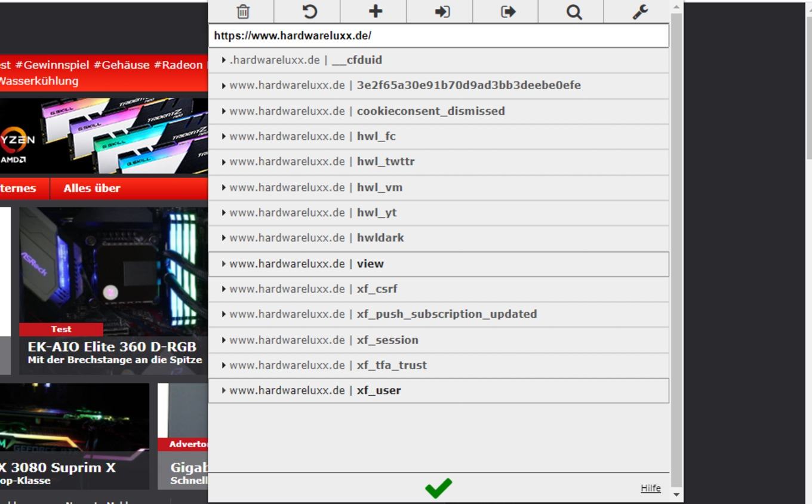
Task: Expand the xf_push_subscription_updated cookie arrow
Action: click(x=223, y=314)
